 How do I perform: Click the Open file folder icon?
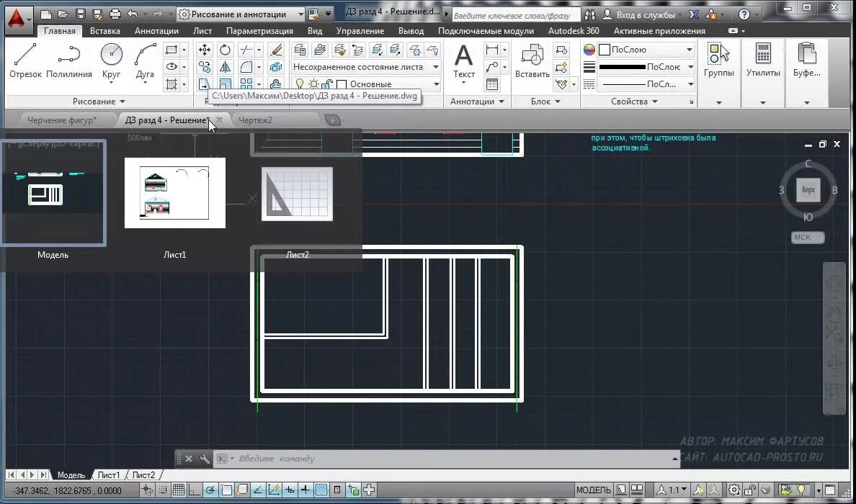(x=63, y=14)
